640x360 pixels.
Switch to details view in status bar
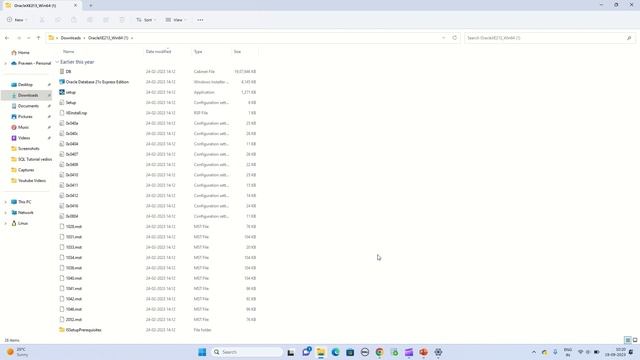click(628, 340)
